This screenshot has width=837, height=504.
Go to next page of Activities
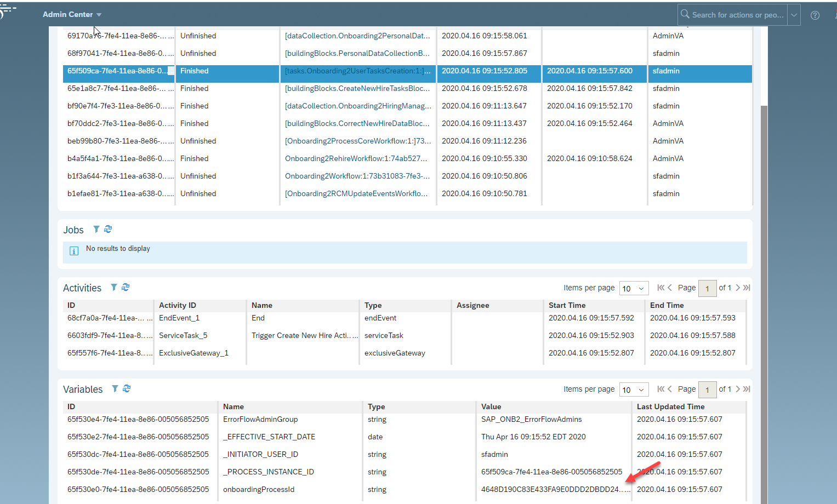738,288
